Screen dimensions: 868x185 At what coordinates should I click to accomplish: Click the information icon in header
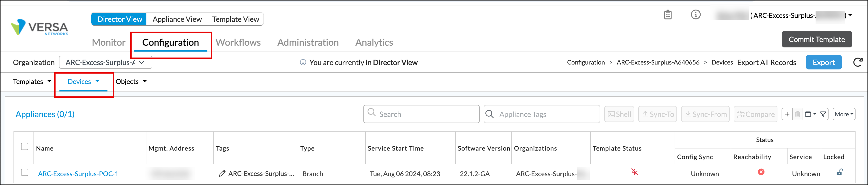pyautogui.click(x=695, y=15)
